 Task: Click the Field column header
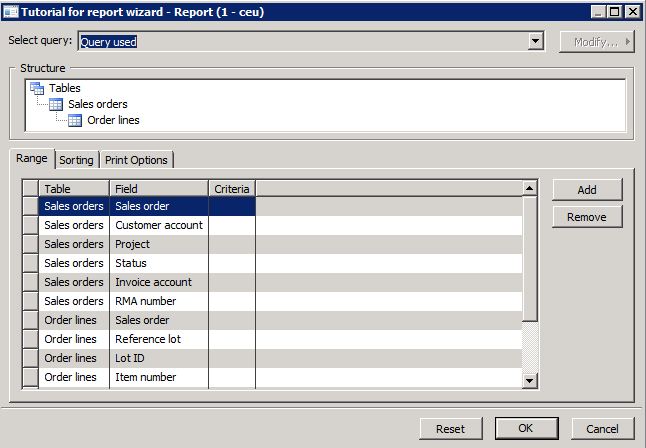159,189
